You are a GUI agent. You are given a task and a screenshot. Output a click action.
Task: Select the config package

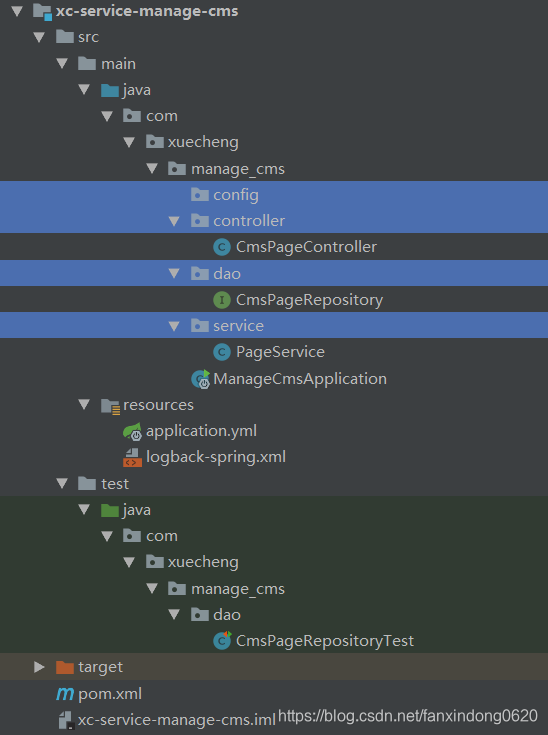274,195
